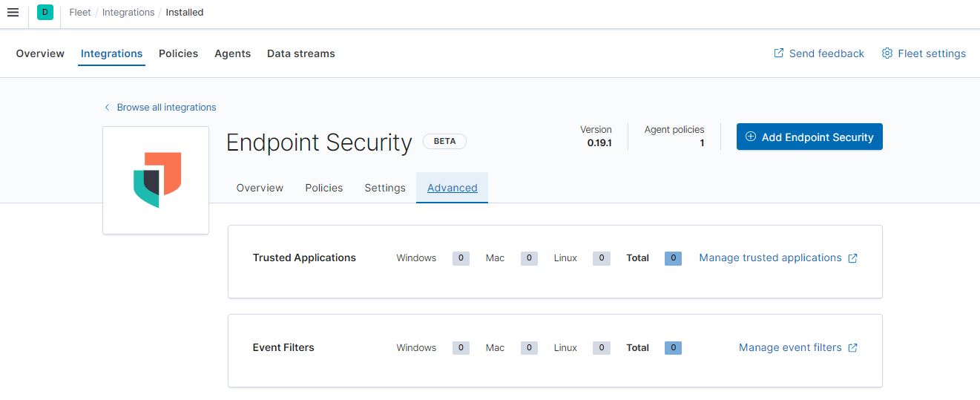980x400 pixels.
Task: Click external-link icon next to Manage trusted applications
Action: click(852, 258)
